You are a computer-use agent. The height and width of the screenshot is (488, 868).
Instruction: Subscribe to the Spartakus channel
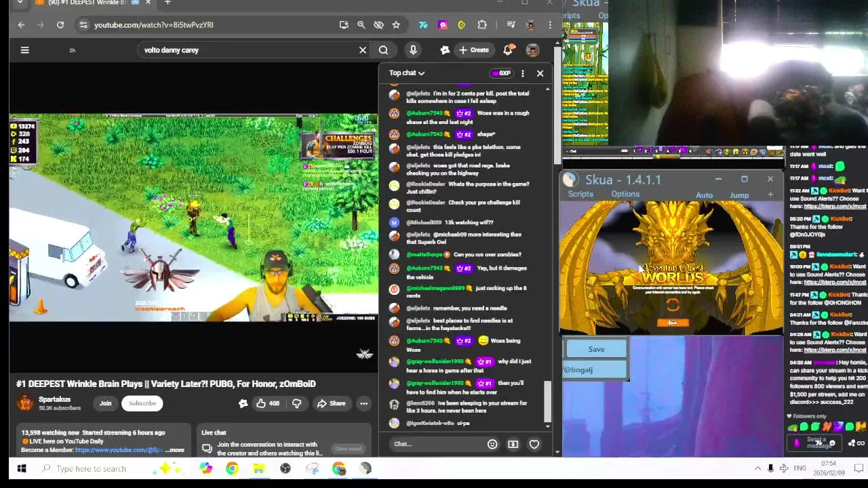[x=142, y=403]
